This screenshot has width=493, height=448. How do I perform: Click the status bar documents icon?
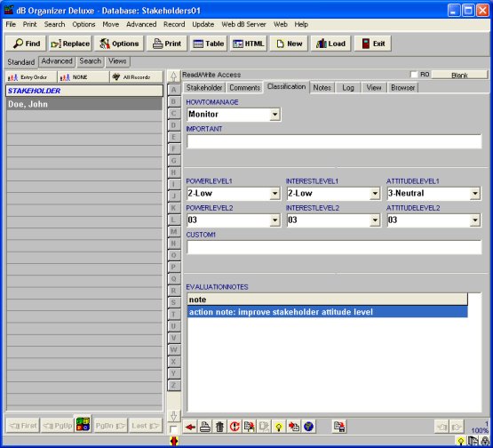click(473, 441)
